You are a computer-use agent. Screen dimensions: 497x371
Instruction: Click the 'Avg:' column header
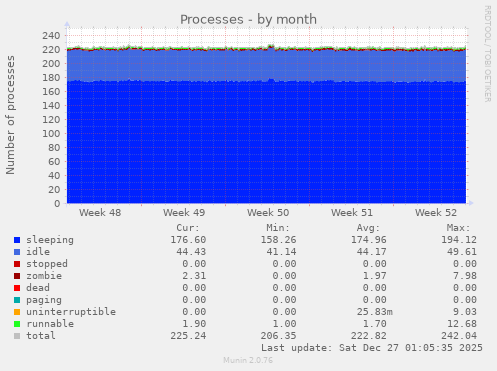pos(368,228)
